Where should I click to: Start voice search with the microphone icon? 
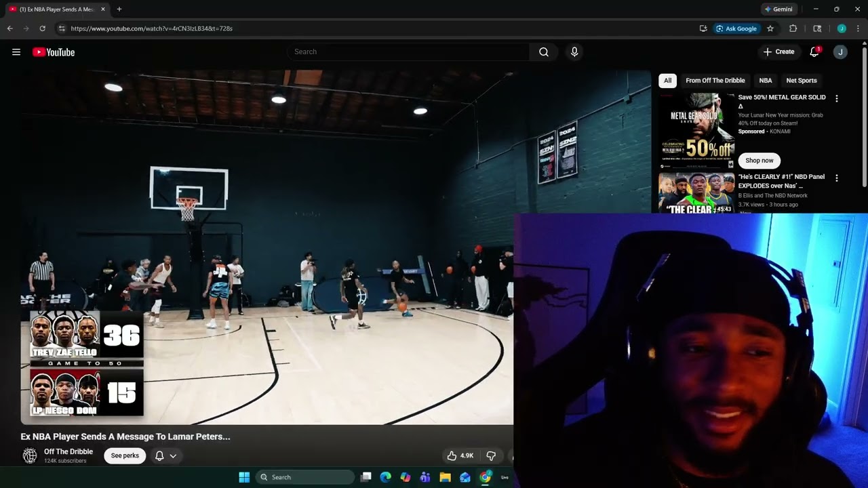point(574,52)
